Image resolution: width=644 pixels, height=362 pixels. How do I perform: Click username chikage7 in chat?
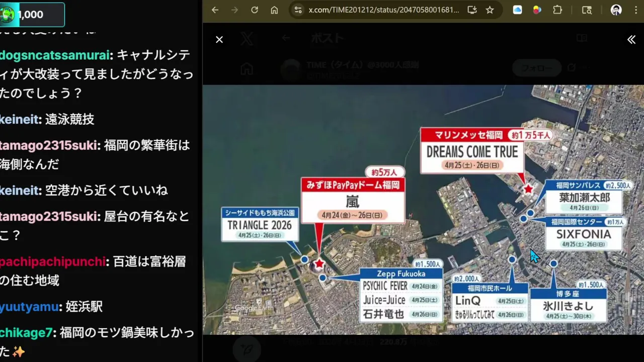coord(26,332)
